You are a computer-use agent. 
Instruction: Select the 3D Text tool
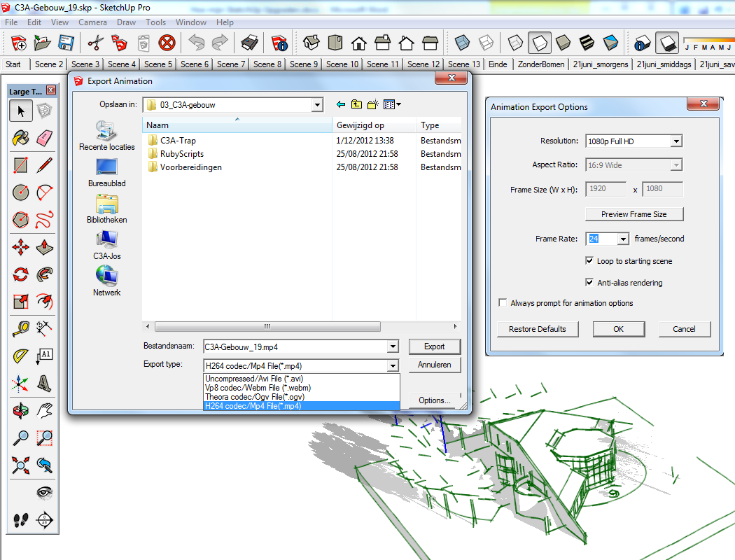point(45,384)
